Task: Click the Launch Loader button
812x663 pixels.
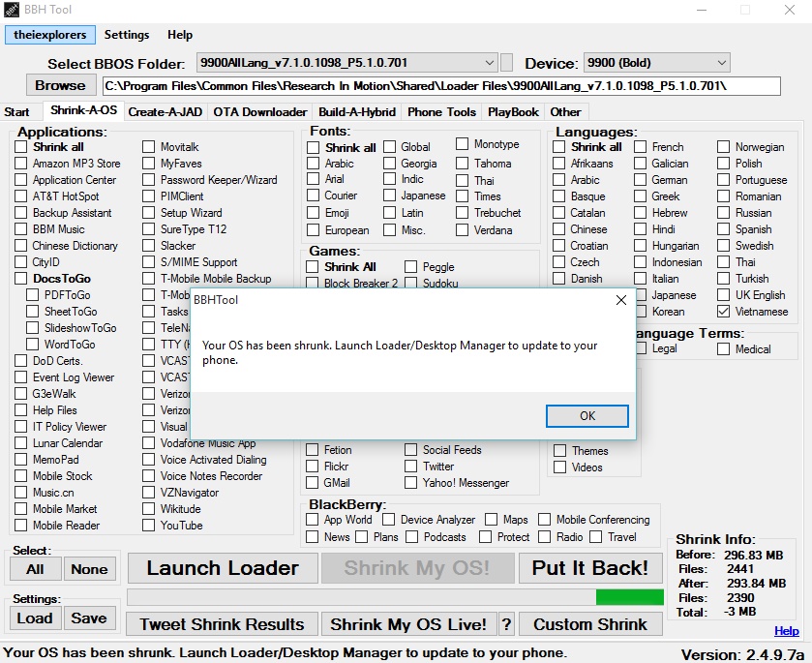Action: (x=223, y=568)
